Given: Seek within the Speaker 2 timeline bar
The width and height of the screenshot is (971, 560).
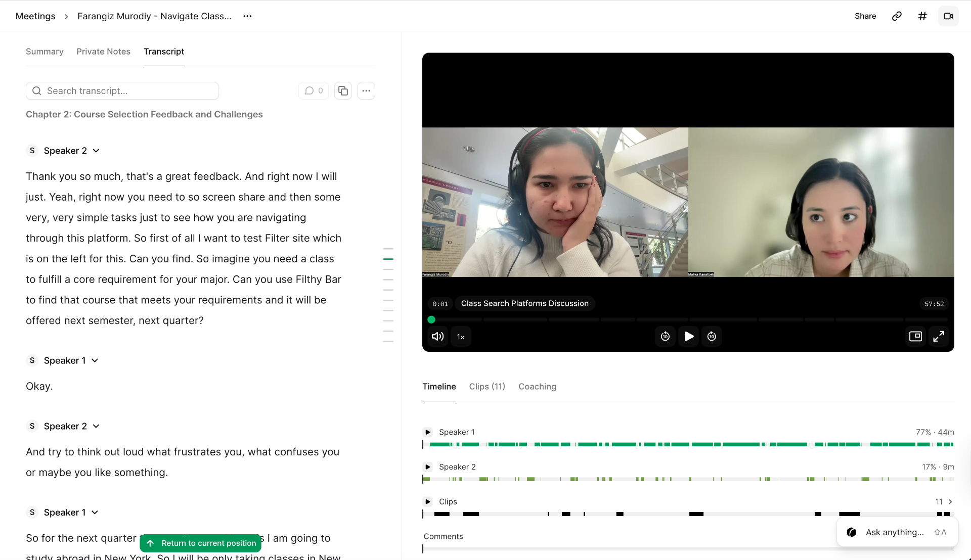Looking at the screenshot, I should tap(688, 479).
